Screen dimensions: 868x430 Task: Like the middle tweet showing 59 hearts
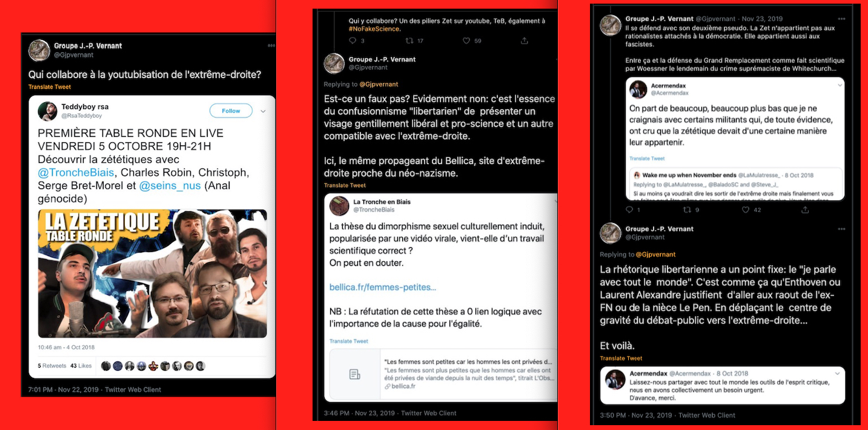point(466,41)
